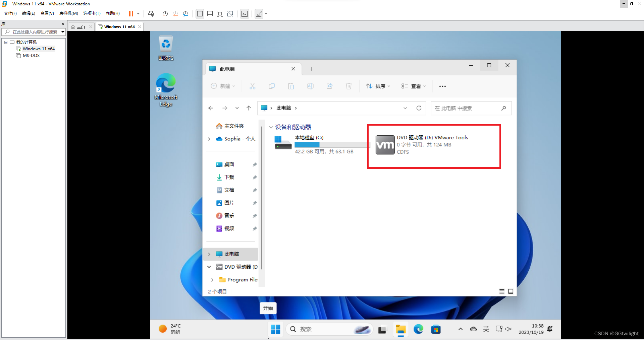The height and width of the screenshot is (340, 644).
Task: Take a snapshot of the virtual machine
Action: [x=165, y=14]
